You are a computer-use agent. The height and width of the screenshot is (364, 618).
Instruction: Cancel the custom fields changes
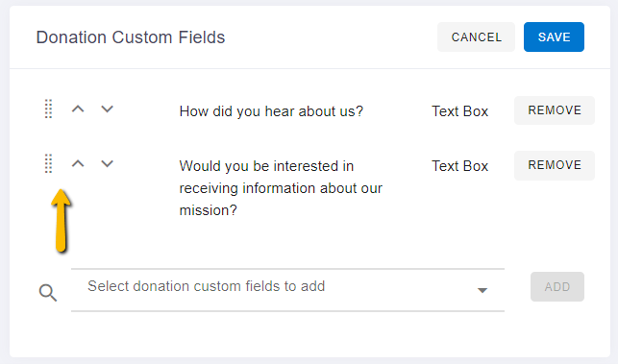coord(476,37)
